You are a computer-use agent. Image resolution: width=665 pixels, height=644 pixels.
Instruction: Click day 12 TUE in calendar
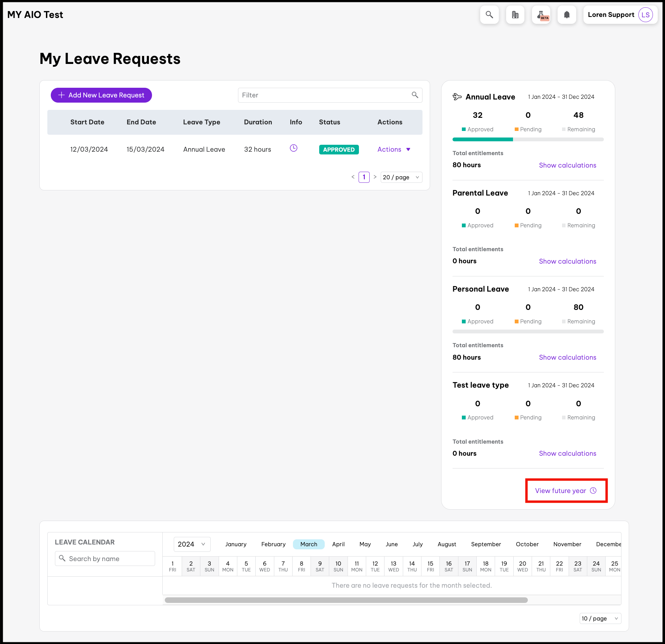375,566
